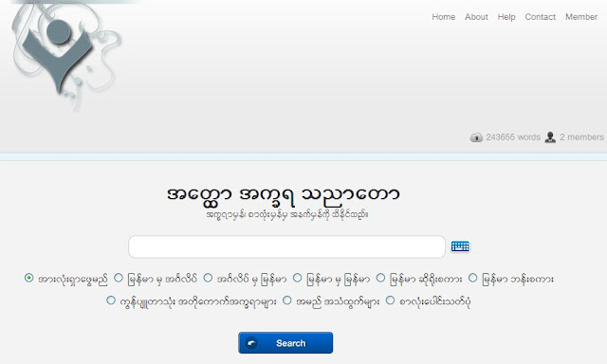This screenshot has width=607, height=364.
Task: Go to the Home page link
Action: (x=444, y=17)
